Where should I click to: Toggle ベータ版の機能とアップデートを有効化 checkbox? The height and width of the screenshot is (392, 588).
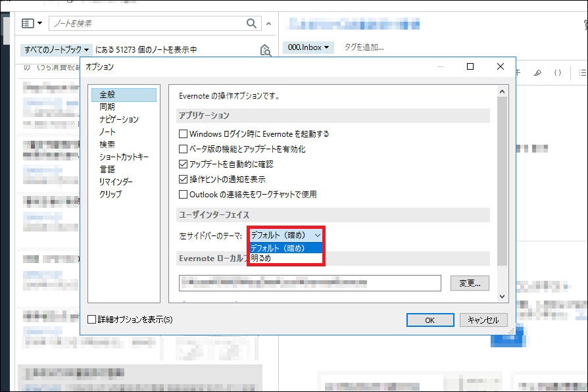pyautogui.click(x=183, y=149)
